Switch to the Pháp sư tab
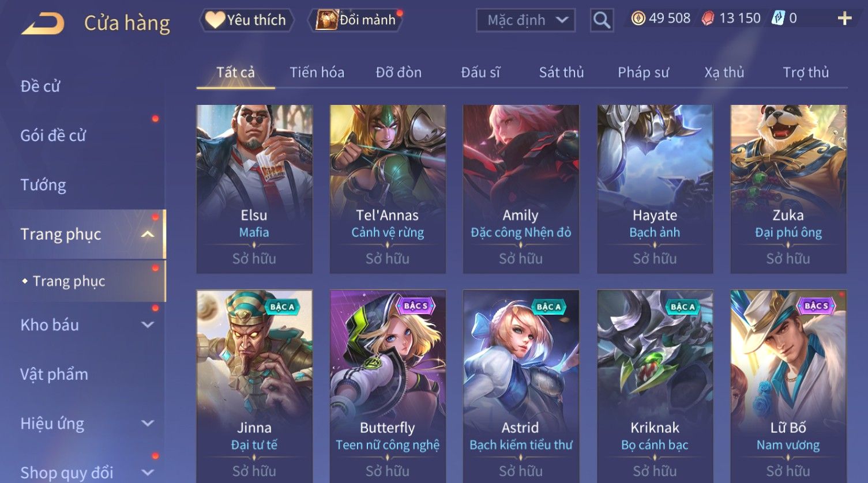Screen dimensions: 868x483 (x=643, y=73)
